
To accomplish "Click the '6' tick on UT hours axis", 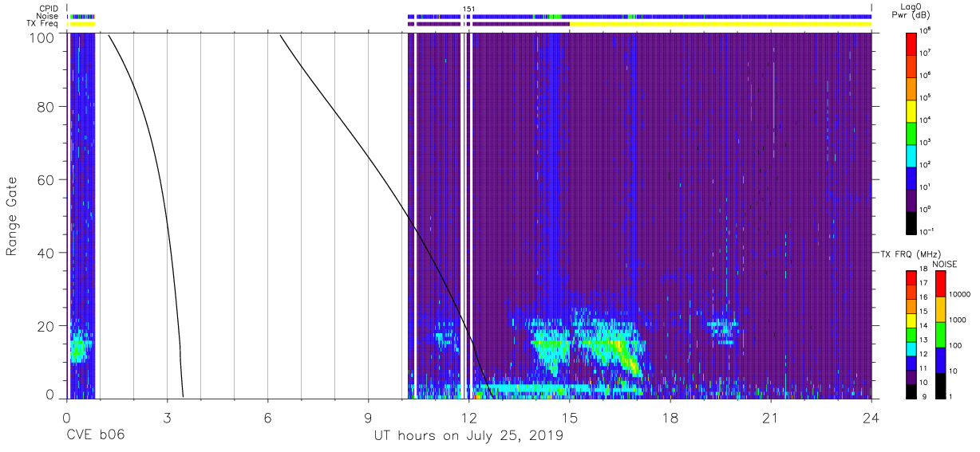I will 267,416.
